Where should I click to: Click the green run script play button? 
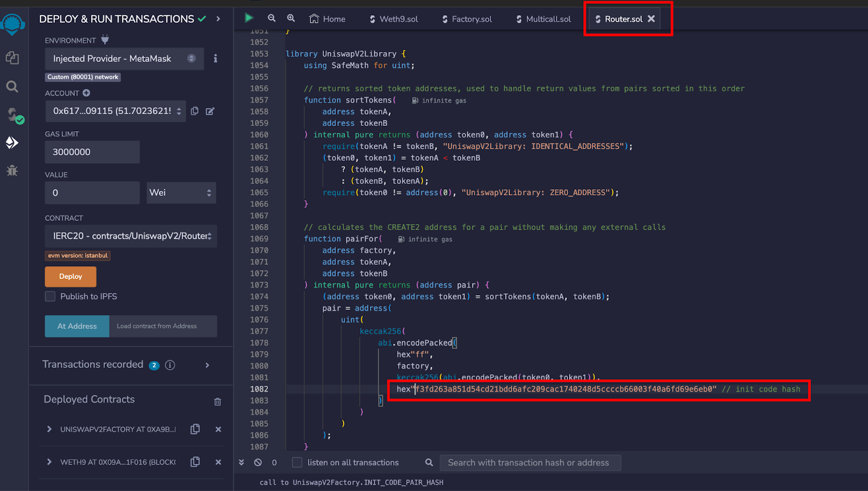coord(249,18)
